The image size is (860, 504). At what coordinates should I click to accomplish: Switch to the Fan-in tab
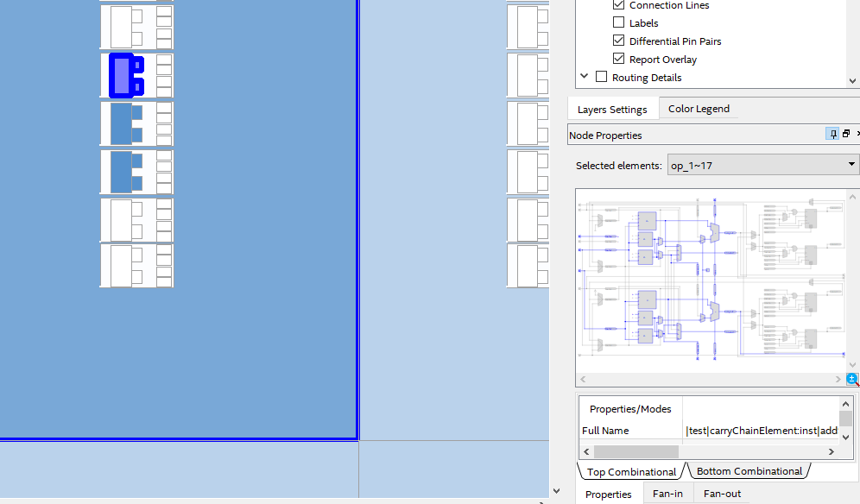tap(667, 494)
